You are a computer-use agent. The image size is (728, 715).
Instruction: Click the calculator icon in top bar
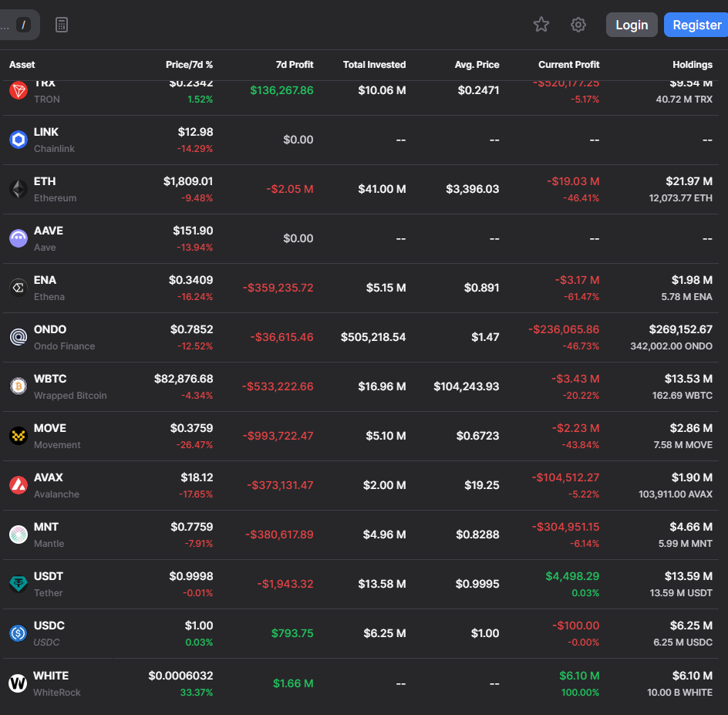click(x=62, y=25)
